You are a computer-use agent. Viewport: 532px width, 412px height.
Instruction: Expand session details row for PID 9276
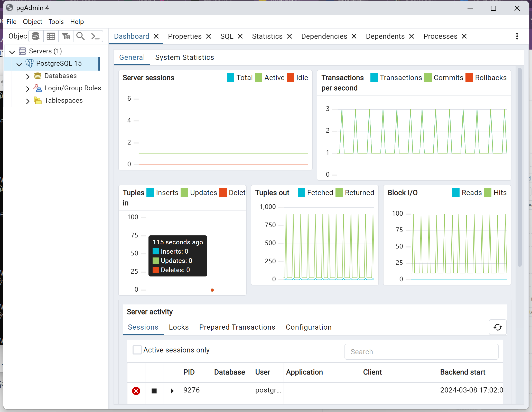click(x=172, y=391)
